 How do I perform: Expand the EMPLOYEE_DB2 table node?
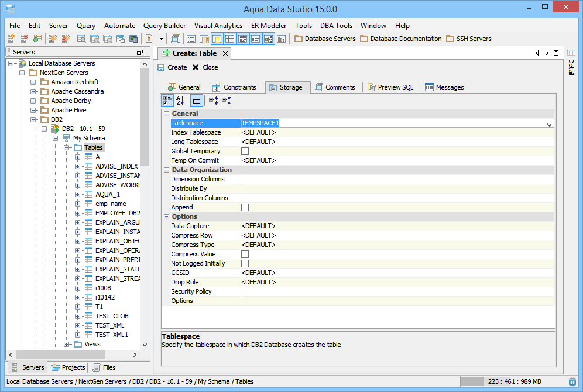click(x=77, y=214)
